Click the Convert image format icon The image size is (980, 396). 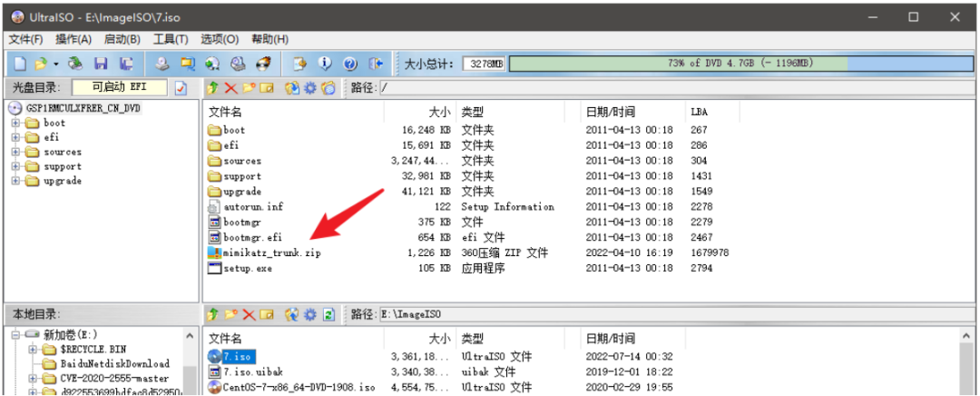click(187, 64)
